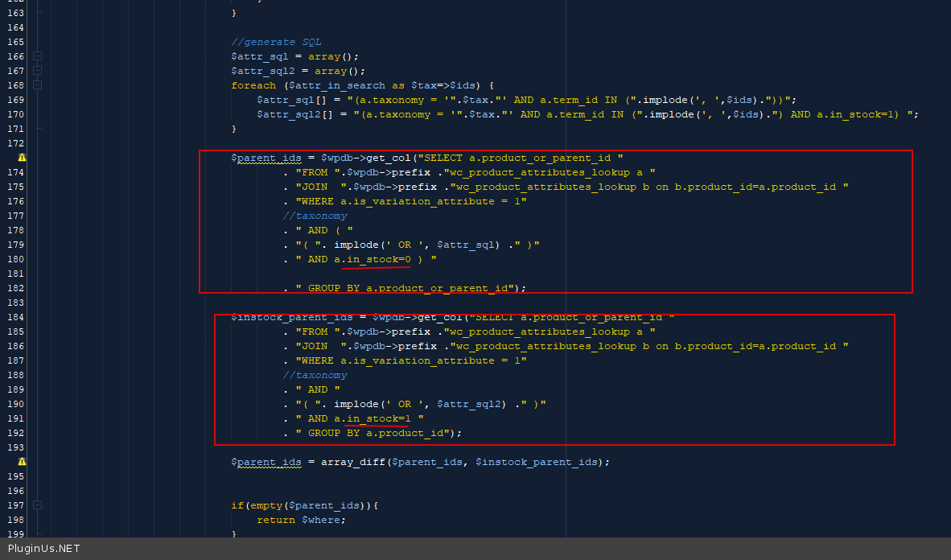Collapse the if(empty) block at line 197
Screen dimensions: 951x560
click(37, 505)
